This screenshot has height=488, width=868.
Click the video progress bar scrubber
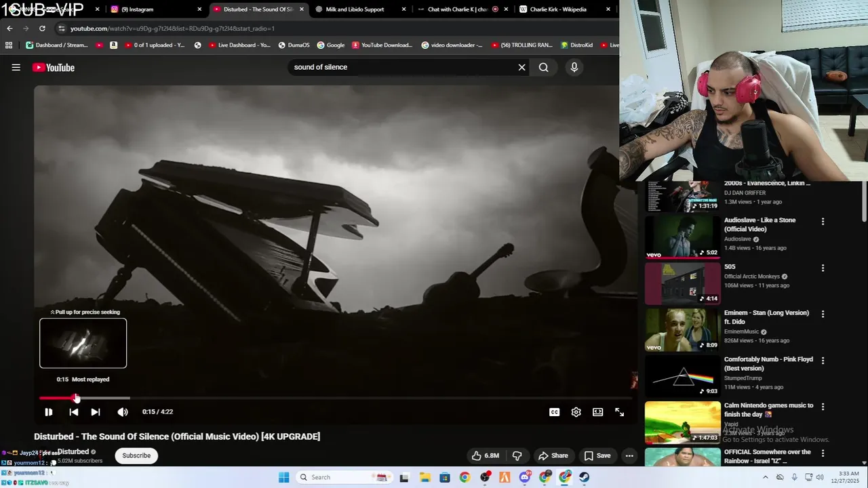click(x=76, y=398)
